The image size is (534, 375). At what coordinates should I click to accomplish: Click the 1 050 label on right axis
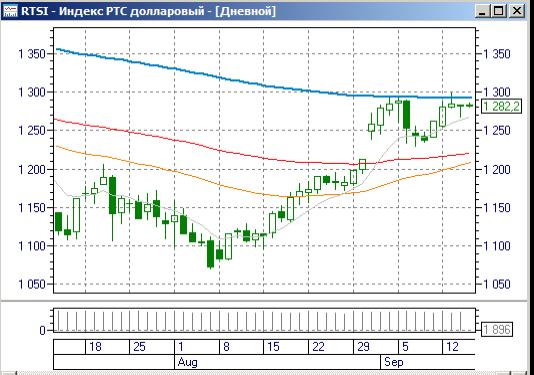(497, 284)
